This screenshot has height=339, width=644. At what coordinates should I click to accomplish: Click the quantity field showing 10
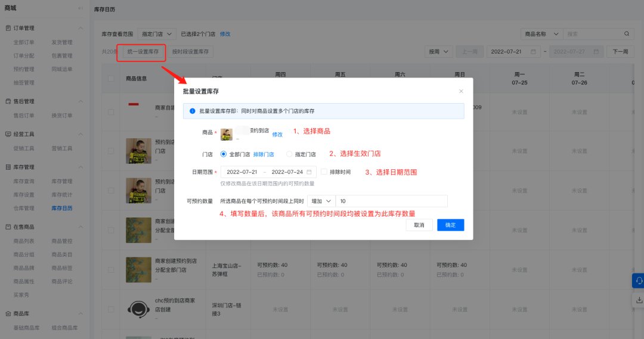tap(391, 201)
